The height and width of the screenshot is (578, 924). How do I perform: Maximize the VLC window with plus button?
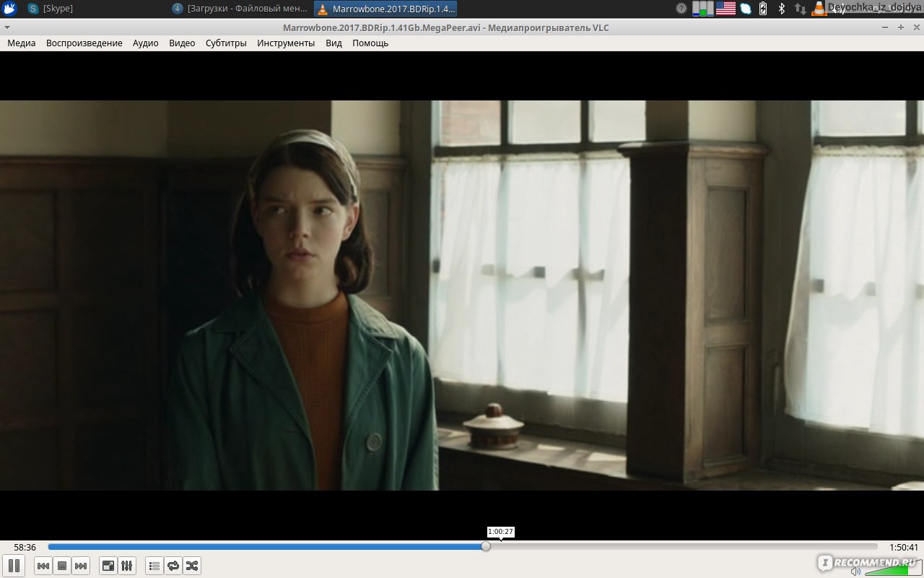tap(900, 27)
